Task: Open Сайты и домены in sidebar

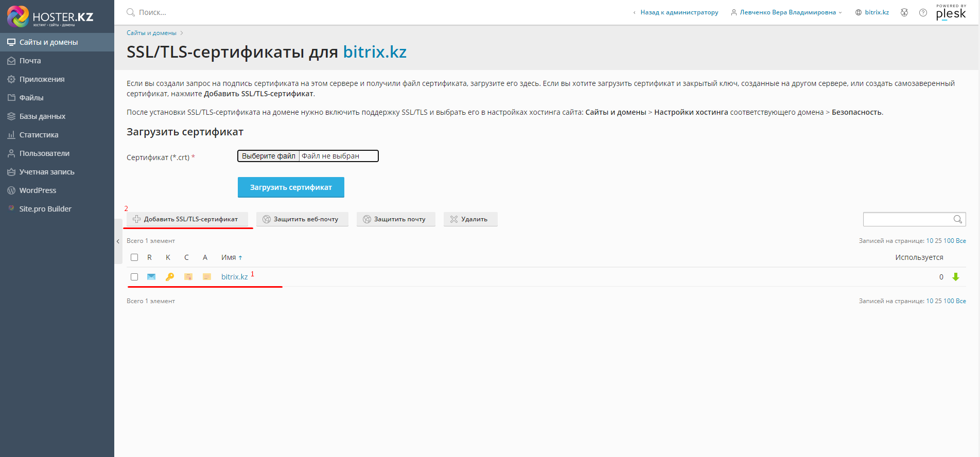Action: tap(57, 42)
